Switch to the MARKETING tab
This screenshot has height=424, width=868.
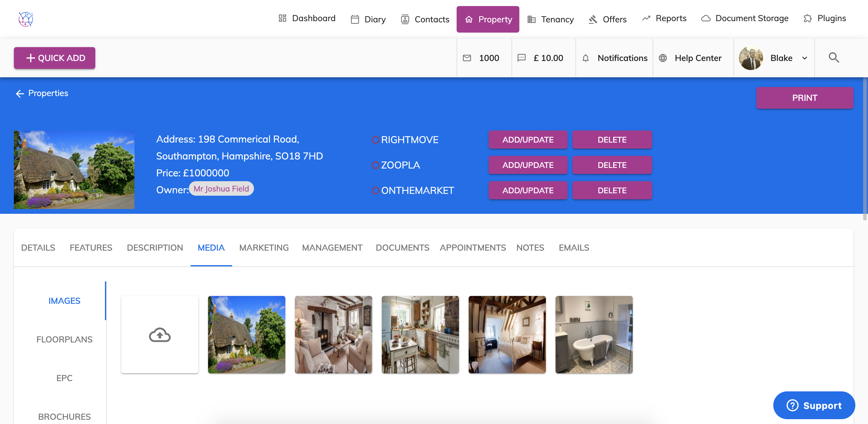(x=264, y=248)
